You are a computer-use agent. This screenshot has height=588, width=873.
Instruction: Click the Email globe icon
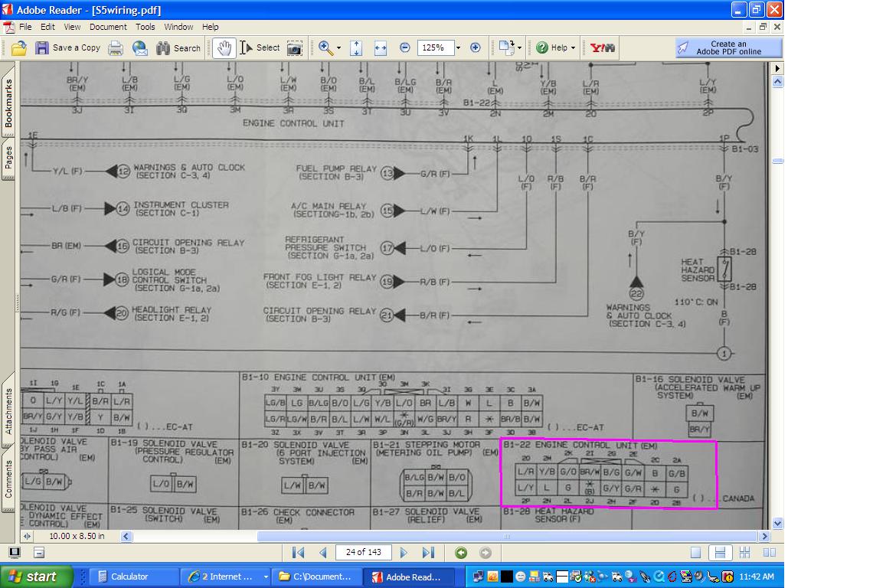point(140,48)
